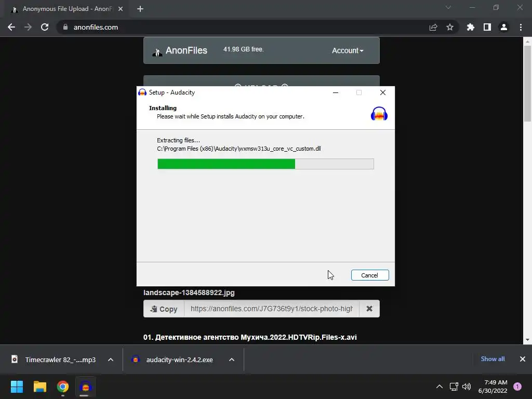Click the address bar showing anonfiles.com

(x=257, y=27)
